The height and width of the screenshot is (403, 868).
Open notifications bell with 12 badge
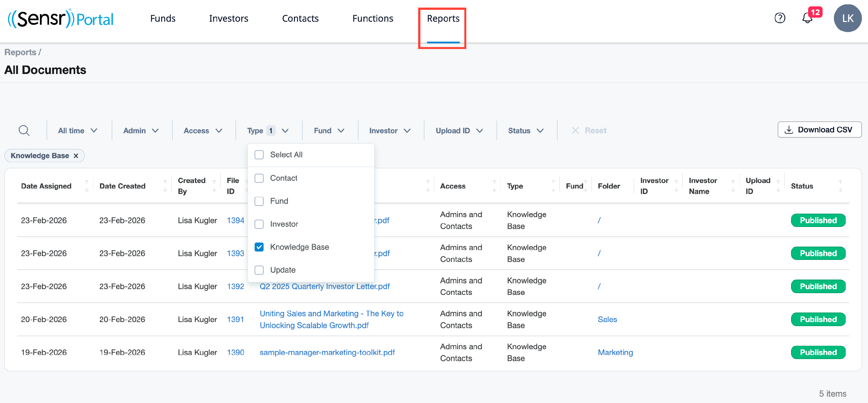(x=807, y=18)
